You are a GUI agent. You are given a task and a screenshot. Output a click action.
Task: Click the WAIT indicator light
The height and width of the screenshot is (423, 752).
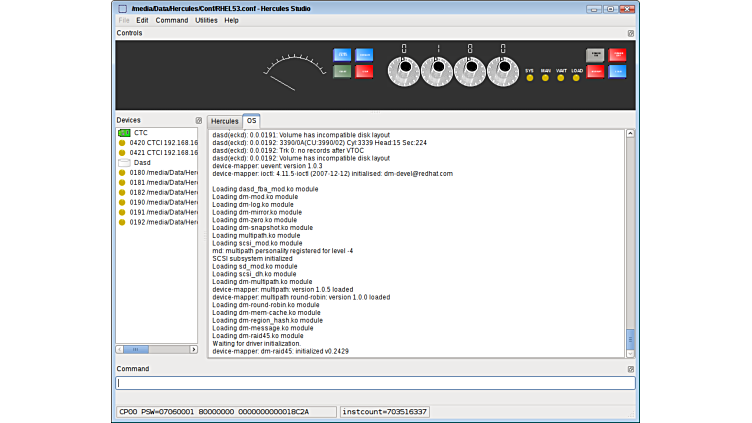pyautogui.click(x=561, y=77)
